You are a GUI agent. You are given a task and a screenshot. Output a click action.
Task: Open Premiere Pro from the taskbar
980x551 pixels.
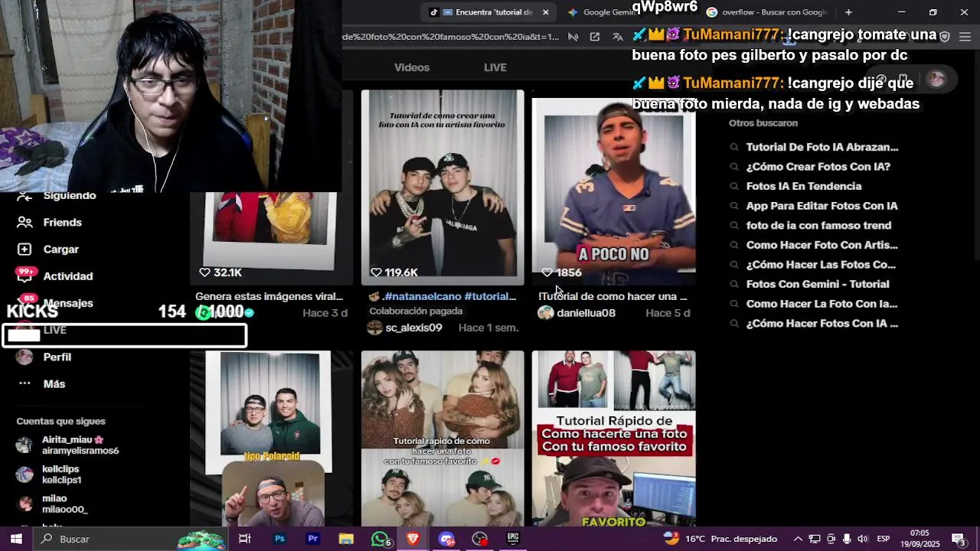pos(312,539)
